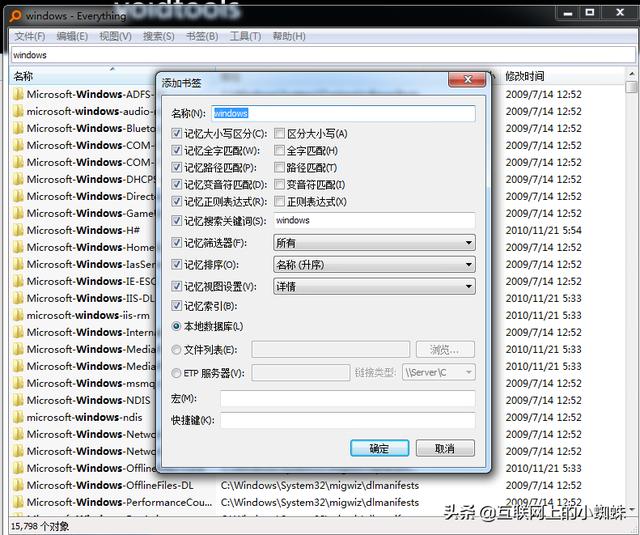Click folder icon of Microsoft-Windows-IasSer row
640x535 pixels.
(x=18, y=264)
